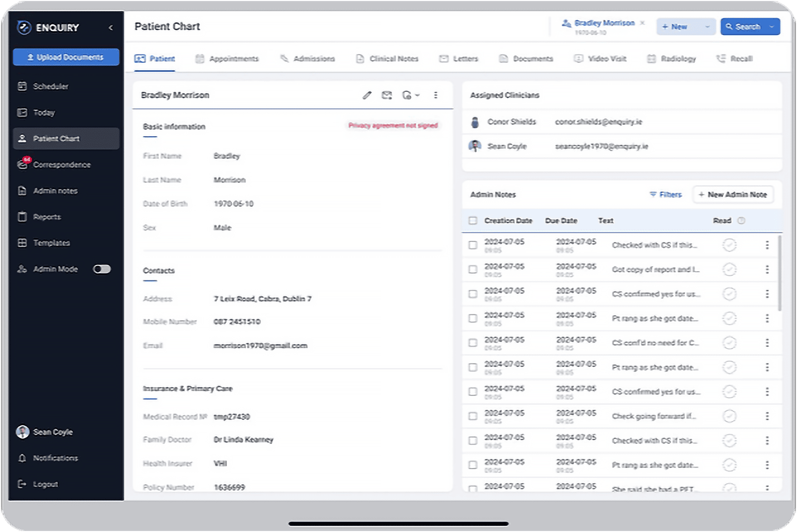Click the send email envelope icon

[386, 95]
